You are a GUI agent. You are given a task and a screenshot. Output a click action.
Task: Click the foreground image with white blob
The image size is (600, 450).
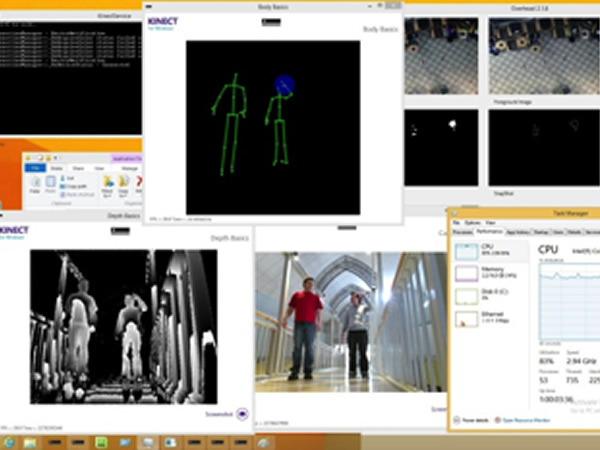(441, 148)
